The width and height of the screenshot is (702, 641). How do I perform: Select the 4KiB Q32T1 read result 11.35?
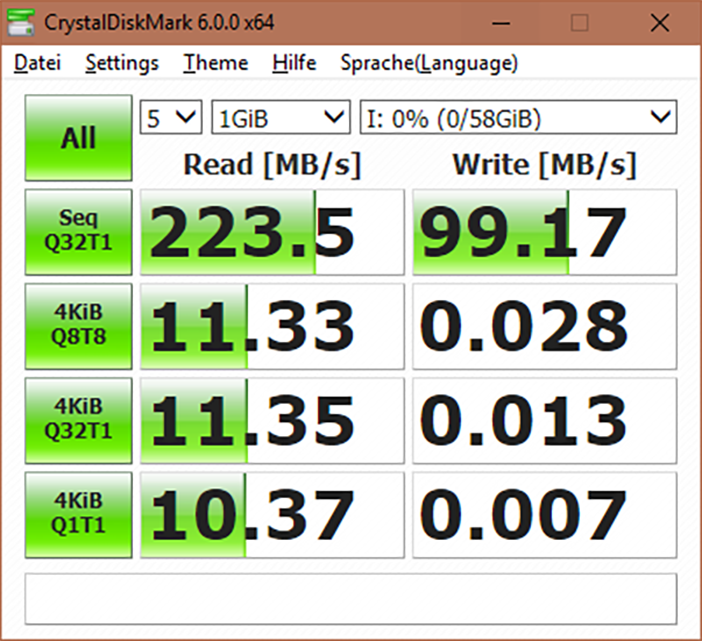coord(272,420)
